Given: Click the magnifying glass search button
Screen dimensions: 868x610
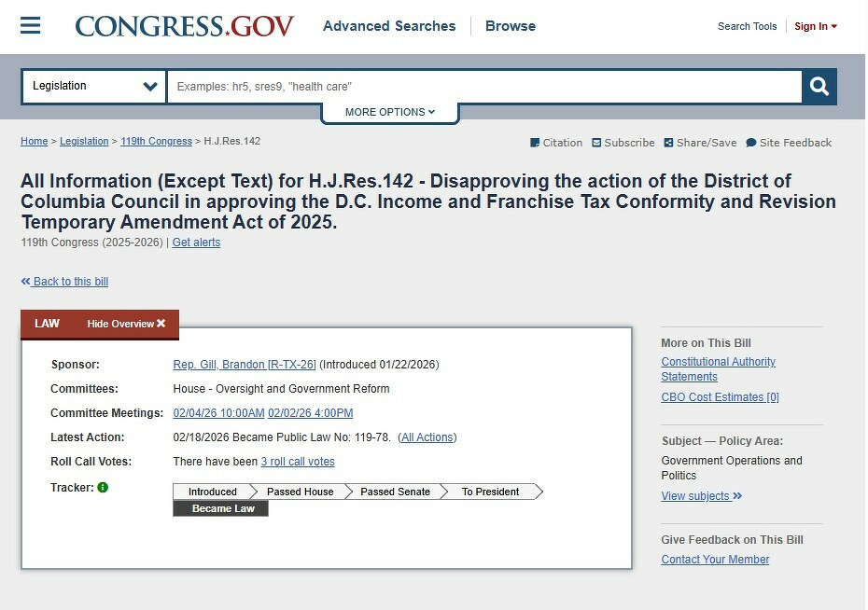Looking at the screenshot, I should [x=819, y=87].
